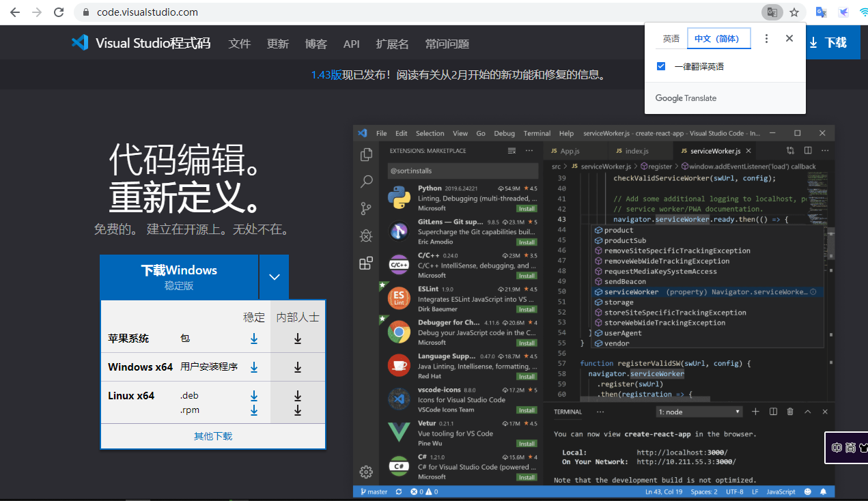
Task: Click the browser forward arrow
Action: (x=37, y=12)
